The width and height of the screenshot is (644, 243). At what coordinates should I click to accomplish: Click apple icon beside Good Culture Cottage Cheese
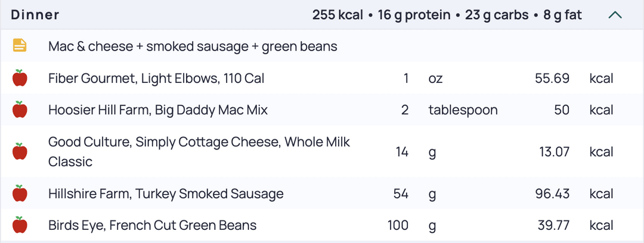(20, 151)
